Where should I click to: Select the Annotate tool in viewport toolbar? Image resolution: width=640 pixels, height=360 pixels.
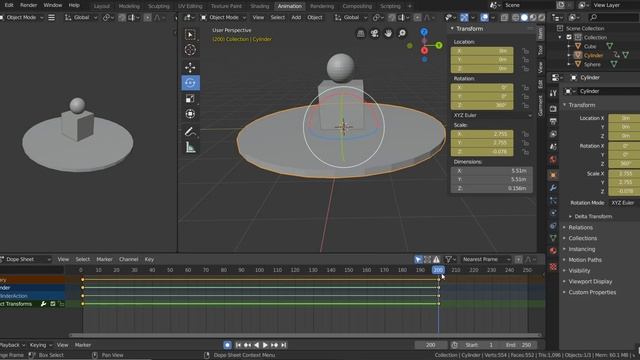(x=190, y=132)
